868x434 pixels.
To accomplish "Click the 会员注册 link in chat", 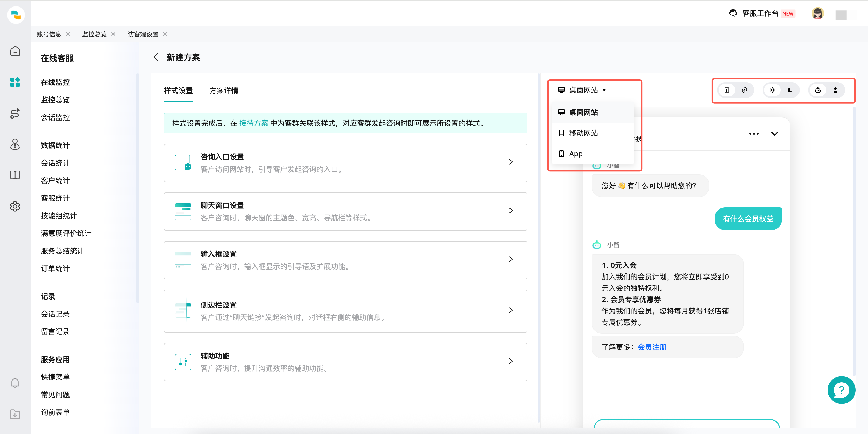I will point(652,347).
